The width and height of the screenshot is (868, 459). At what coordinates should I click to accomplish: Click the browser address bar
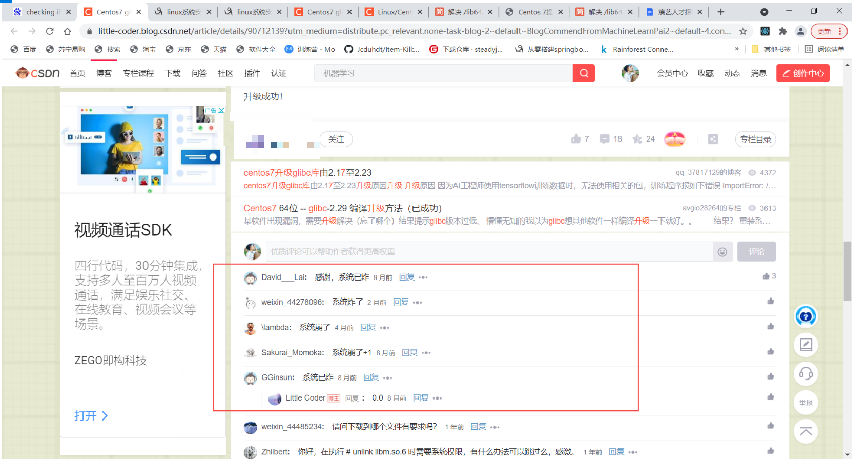414,31
